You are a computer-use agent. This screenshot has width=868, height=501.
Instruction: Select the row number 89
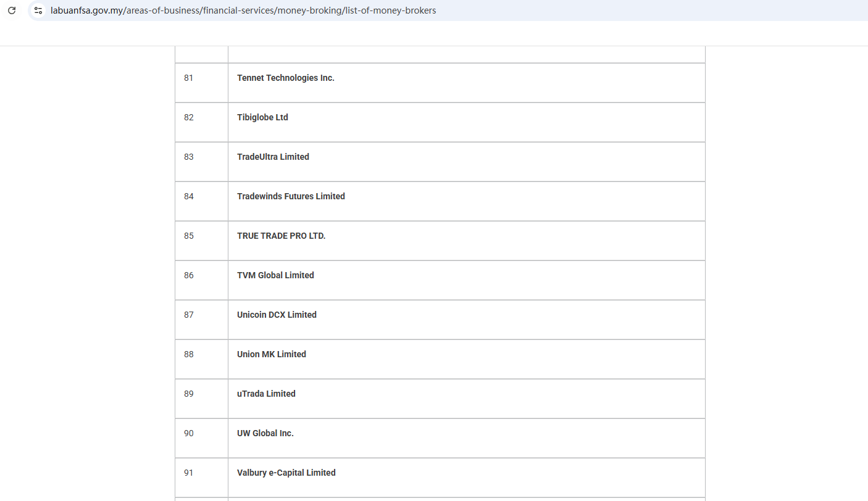point(188,394)
